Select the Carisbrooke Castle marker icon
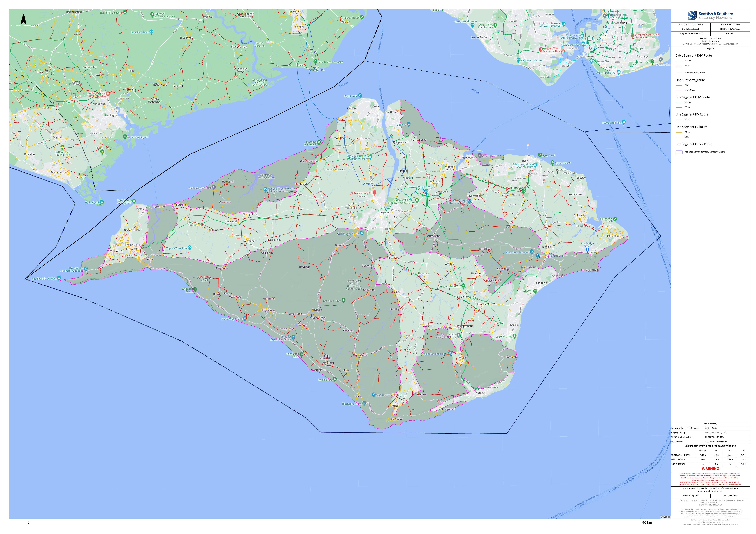 tap(361, 233)
